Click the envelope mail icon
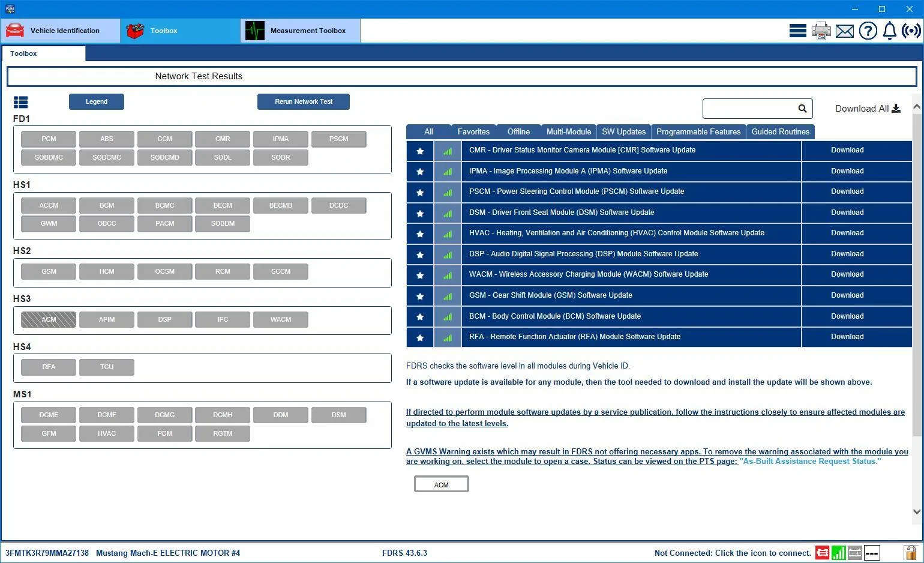924x563 pixels. pos(844,31)
